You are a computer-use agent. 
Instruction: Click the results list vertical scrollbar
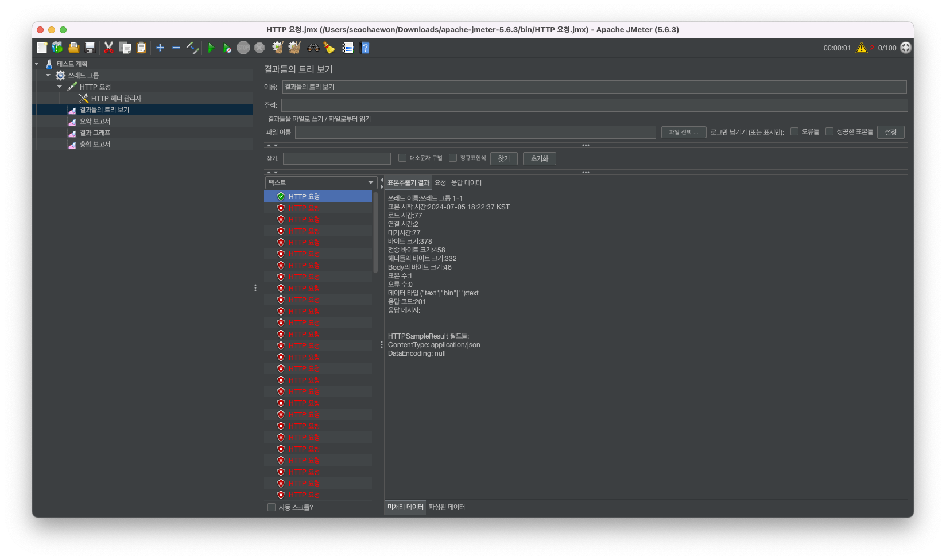(x=375, y=232)
